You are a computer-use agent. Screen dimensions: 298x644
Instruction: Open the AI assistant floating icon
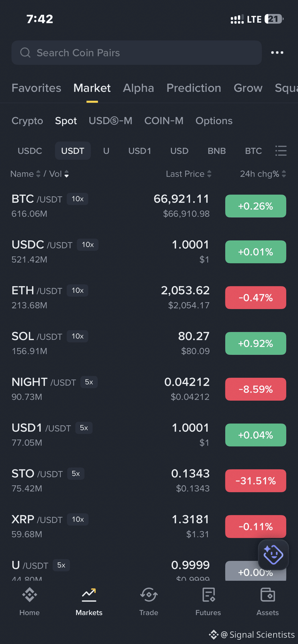(274, 554)
